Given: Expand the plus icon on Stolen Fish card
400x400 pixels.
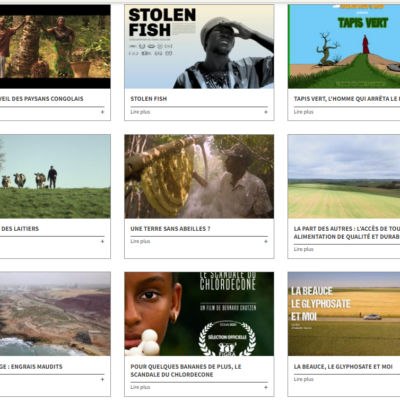Looking at the screenshot, I should click(x=266, y=112).
